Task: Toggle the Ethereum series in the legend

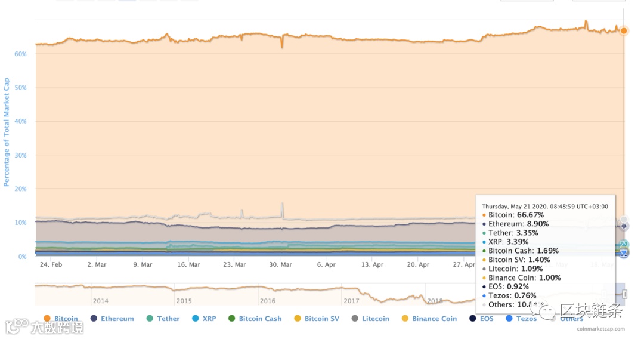Action: (x=112, y=319)
